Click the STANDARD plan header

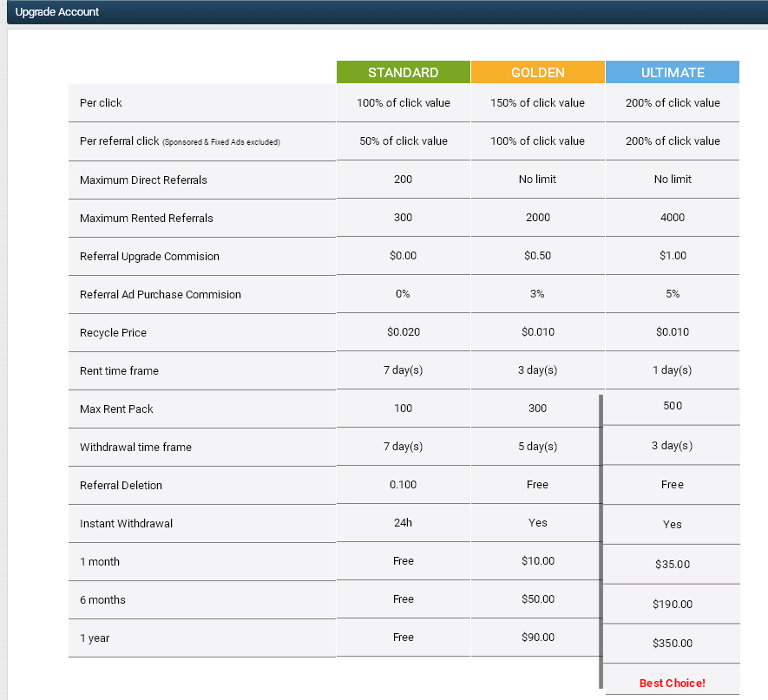point(404,73)
